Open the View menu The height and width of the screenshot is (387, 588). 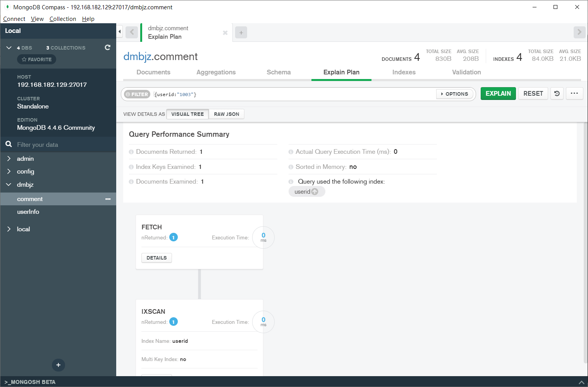(37, 19)
